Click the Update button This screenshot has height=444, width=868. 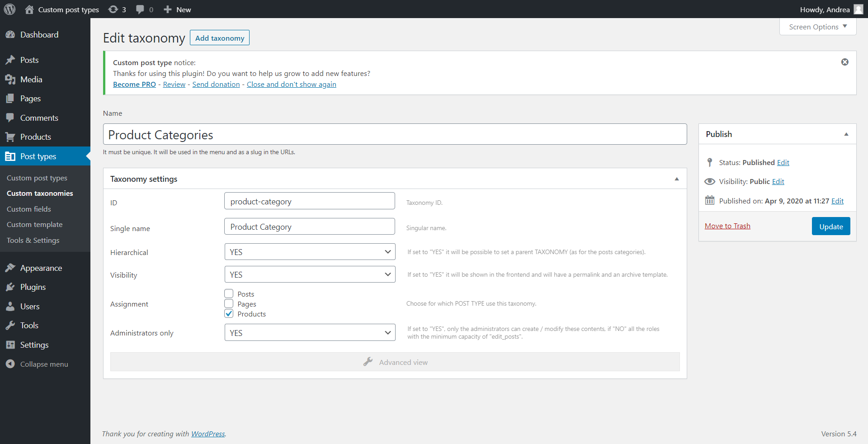(831, 227)
